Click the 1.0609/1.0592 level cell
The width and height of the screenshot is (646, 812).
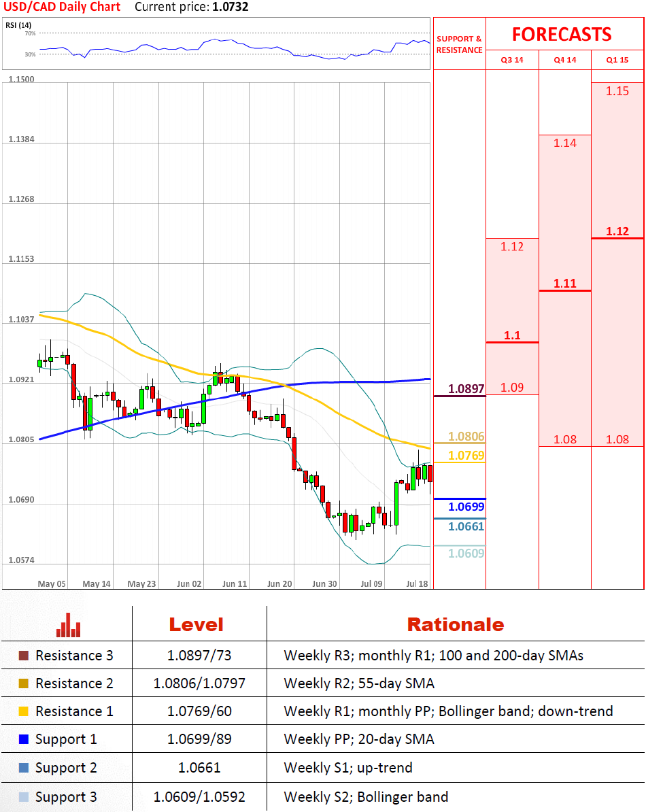(x=199, y=797)
